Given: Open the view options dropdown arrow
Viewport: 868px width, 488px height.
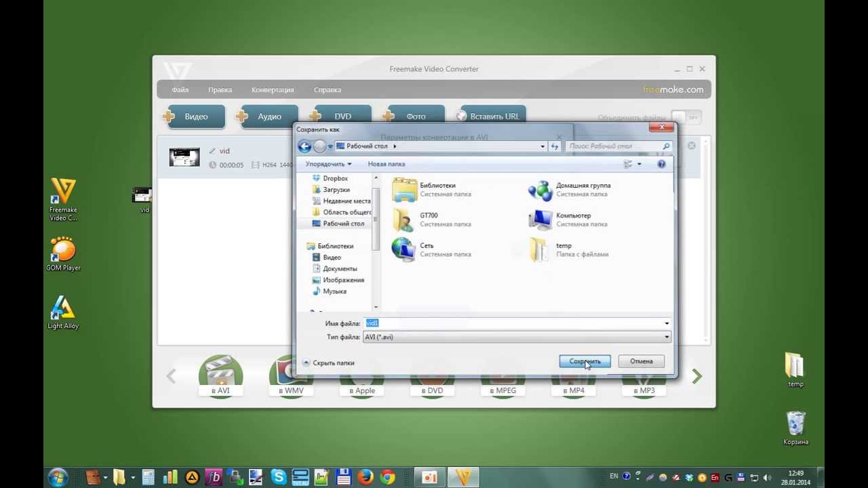Looking at the screenshot, I should [639, 164].
